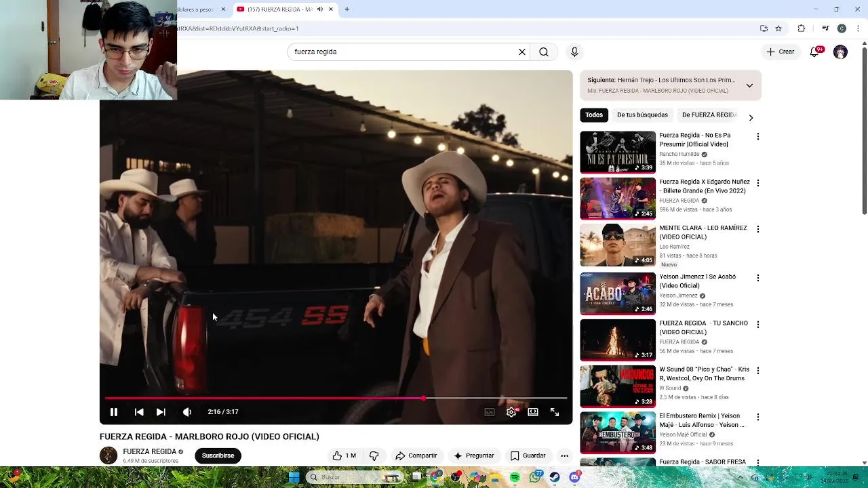The width and height of the screenshot is (868, 488).
Task: Open the FUERZA REGIDA channel name link
Action: click(x=150, y=451)
